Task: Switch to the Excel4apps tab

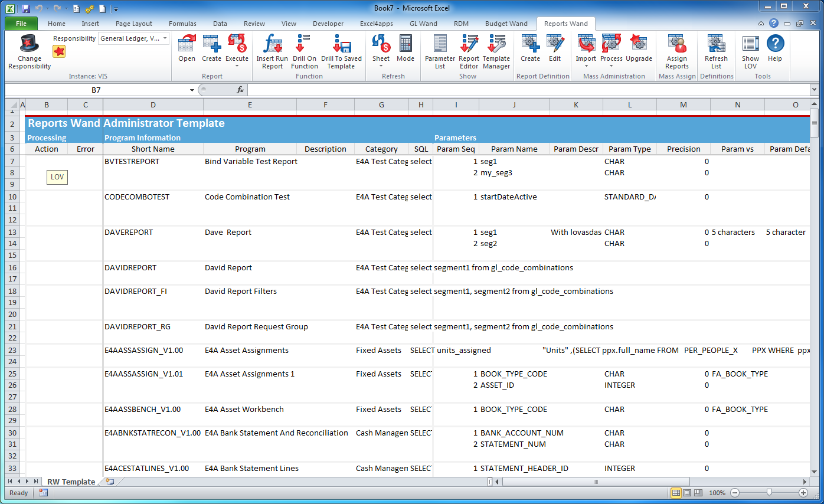Action: pyautogui.click(x=377, y=24)
